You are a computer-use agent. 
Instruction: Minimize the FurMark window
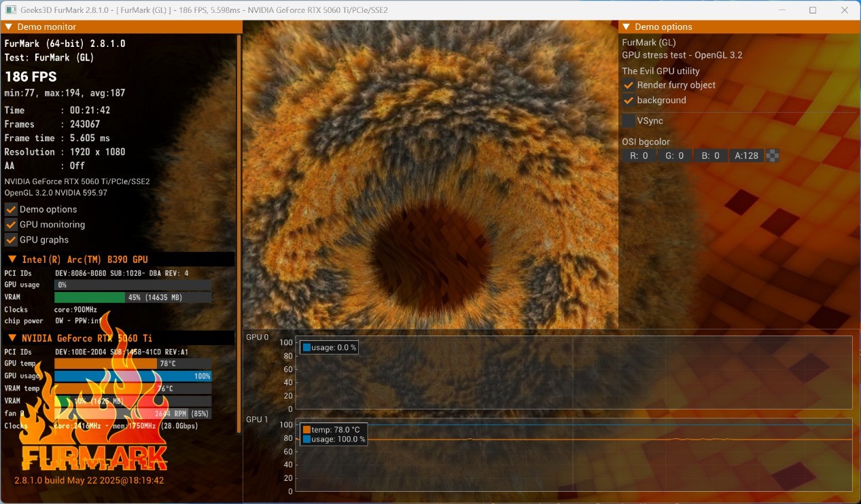click(x=781, y=10)
